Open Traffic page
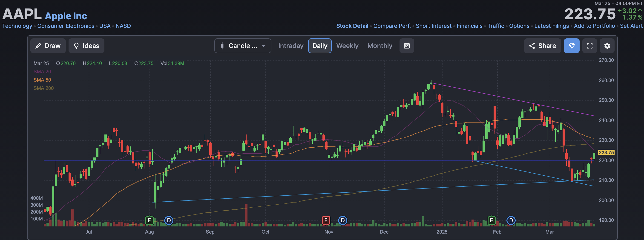Screen dimensions: 644x240 pos(496,26)
